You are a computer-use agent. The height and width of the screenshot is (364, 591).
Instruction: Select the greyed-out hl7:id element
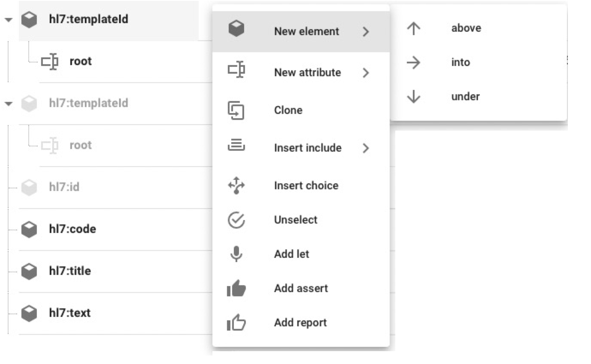click(64, 187)
